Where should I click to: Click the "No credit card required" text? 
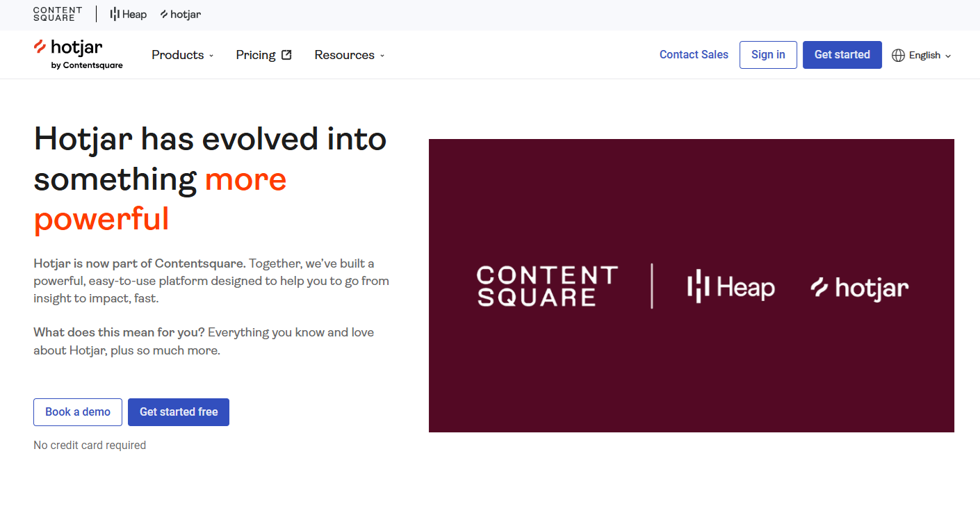[x=90, y=445]
